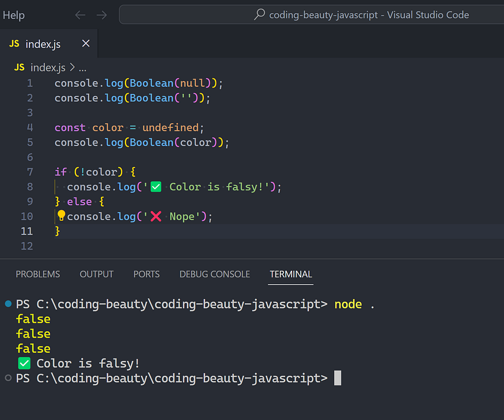
Task: Click line number 7 in the gutter
Action: tap(30, 172)
